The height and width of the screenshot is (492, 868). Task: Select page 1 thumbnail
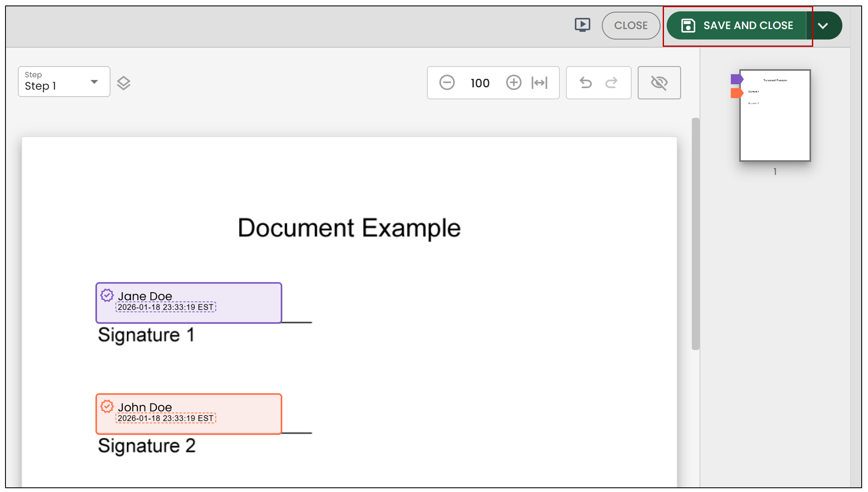click(x=775, y=116)
